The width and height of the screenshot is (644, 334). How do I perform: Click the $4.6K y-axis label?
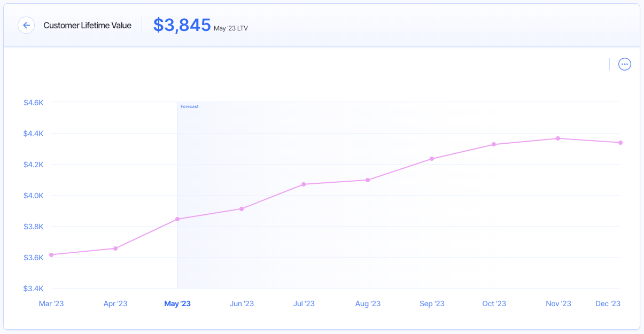pyautogui.click(x=33, y=103)
